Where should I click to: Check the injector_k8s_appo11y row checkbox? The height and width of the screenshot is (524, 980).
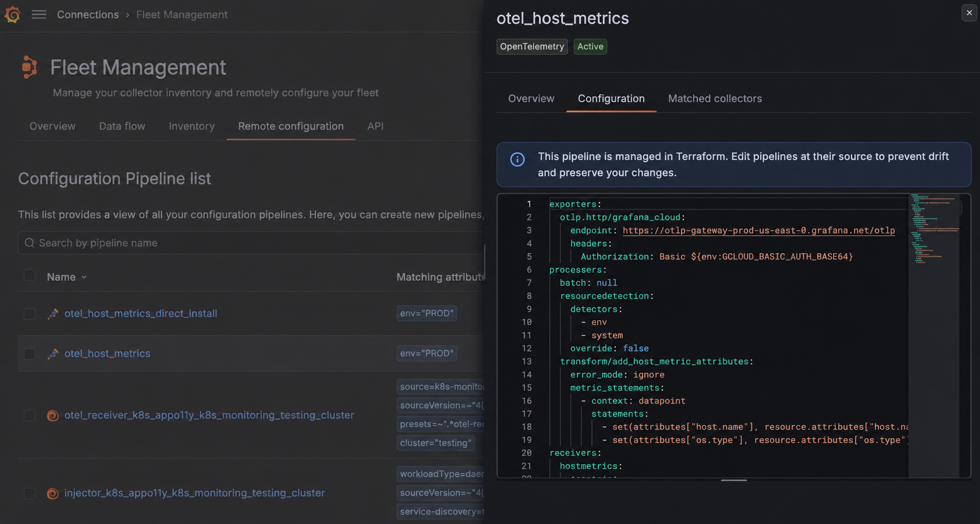(x=30, y=493)
